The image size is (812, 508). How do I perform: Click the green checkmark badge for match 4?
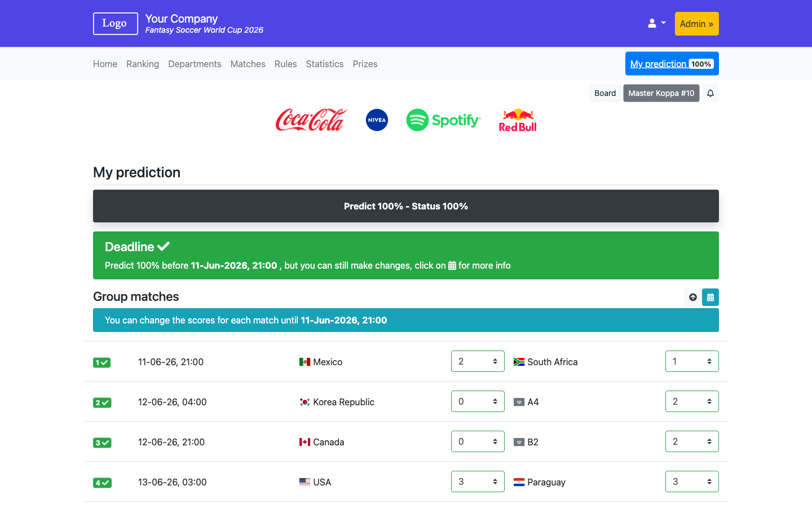(x=102, y=483)
